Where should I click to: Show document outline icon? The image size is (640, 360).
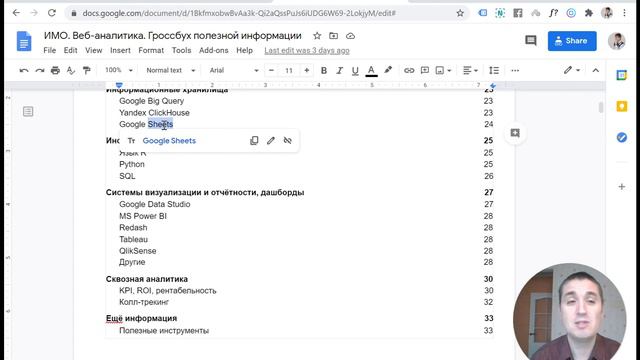tap(28, 111)
